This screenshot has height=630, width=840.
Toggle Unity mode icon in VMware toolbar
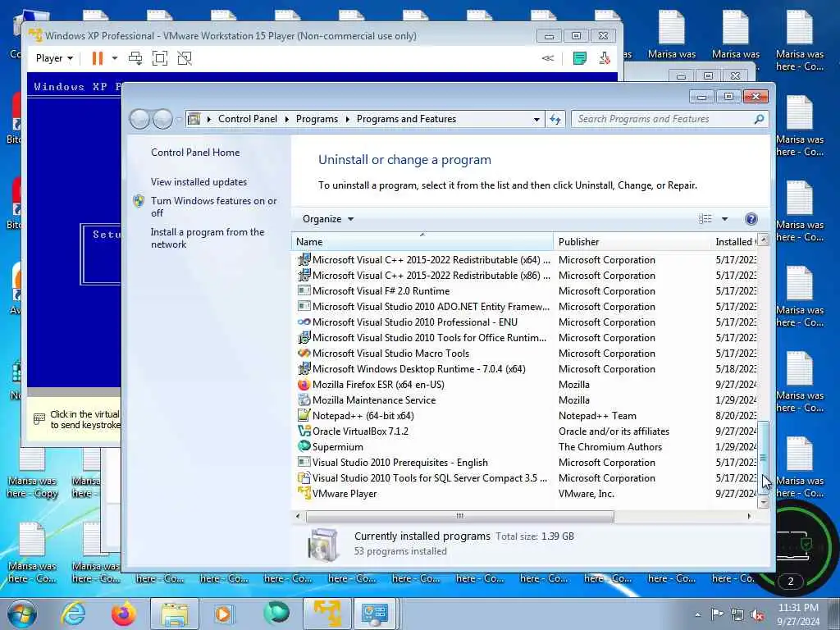point(185,58)
